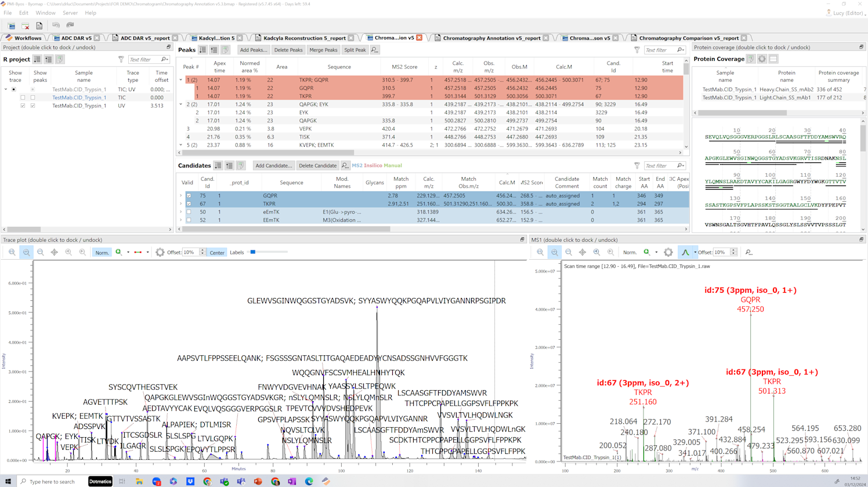868x487 pixels.
Task: Click the zoom out magnifier in Trace plot toolbar
Action: point(41,252)
